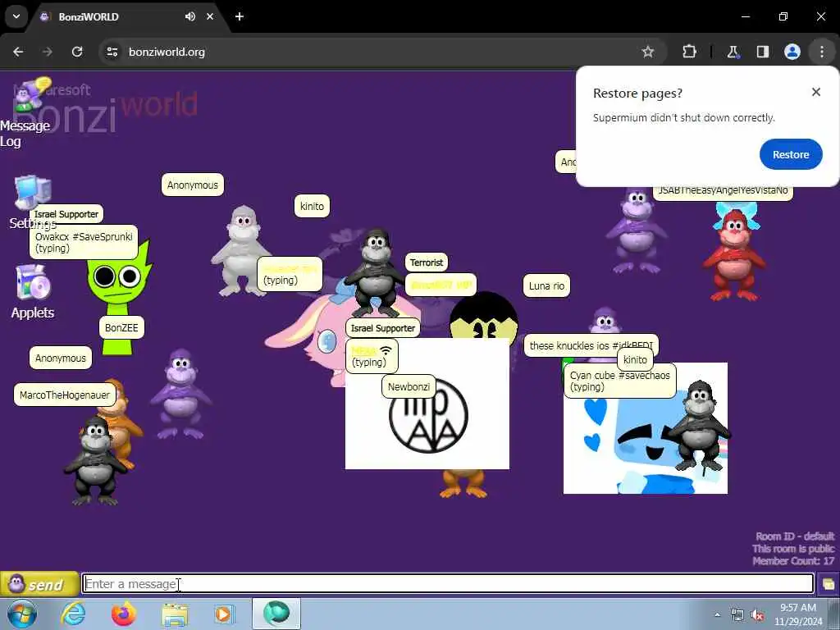The height and width of the screenshot is (630, 840).
Task: Click the white Bonzi gorilla
Action: click(240, 250)
